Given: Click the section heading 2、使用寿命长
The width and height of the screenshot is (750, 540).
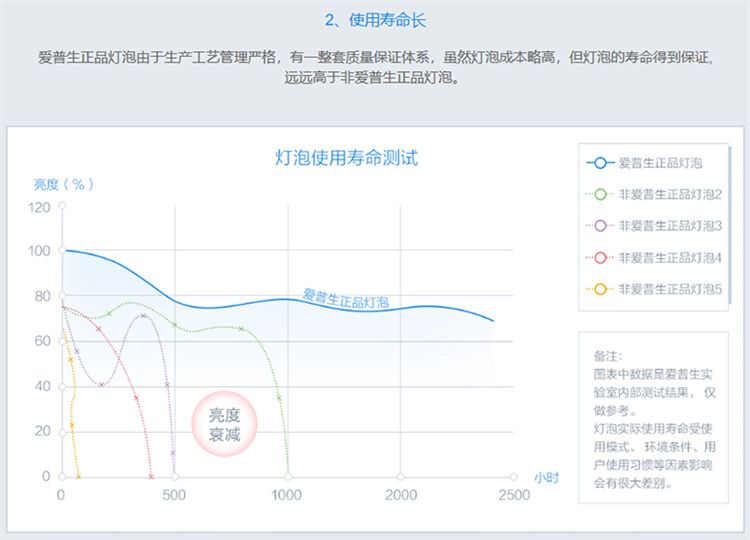Looking at the screenshot, I should [375, 20].
